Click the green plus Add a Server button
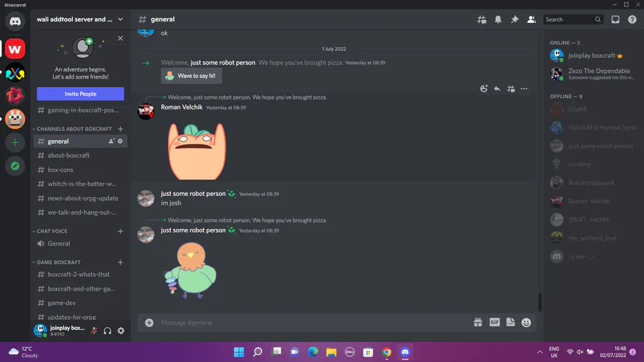Image resolution: width=644 pixels, height=362 pixels. (15, 142)
